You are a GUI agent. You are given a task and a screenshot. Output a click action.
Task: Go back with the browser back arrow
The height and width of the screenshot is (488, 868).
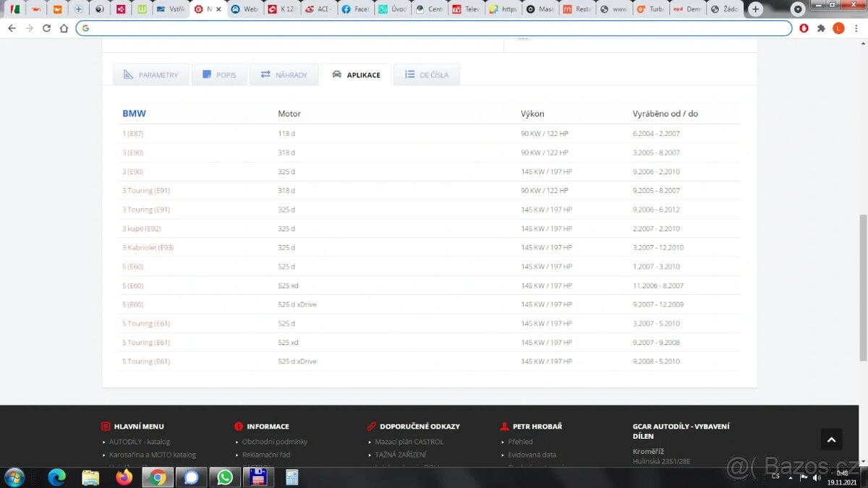(x=12, y=28)
